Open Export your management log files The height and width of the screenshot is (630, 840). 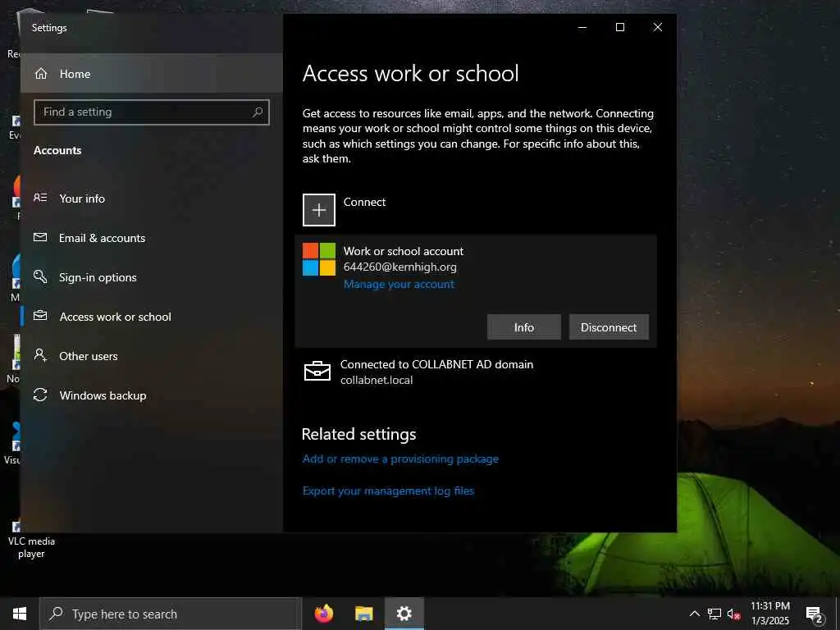click(388, 491)
